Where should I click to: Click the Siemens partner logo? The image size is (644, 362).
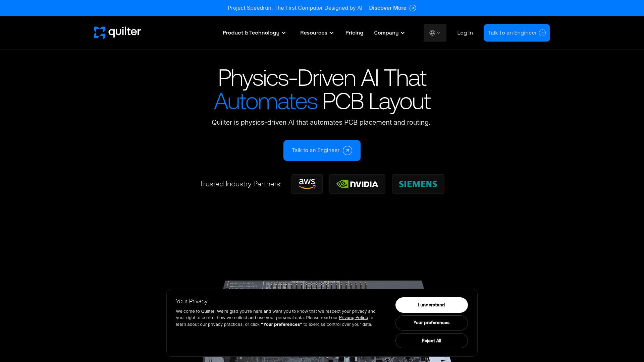click(x=418, y=184)
